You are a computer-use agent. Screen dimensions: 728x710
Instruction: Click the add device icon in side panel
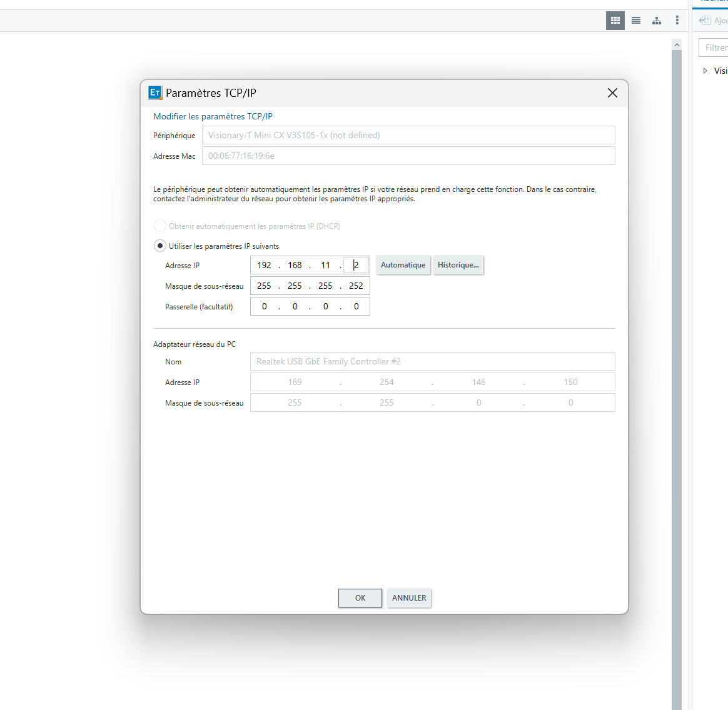tap(705, 21)
